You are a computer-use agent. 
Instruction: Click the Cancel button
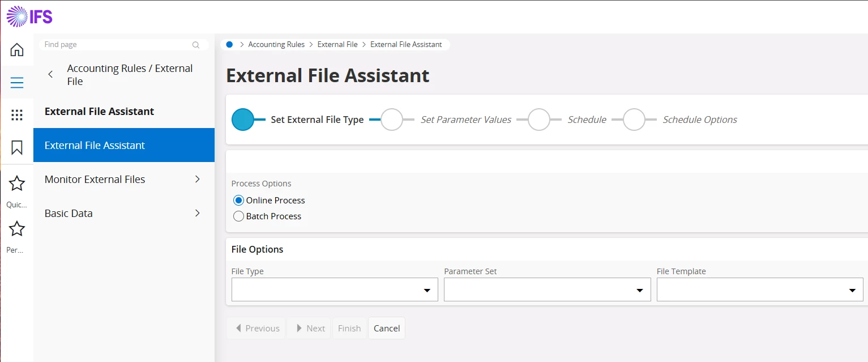pyautogui.click(x=387, y=328)
